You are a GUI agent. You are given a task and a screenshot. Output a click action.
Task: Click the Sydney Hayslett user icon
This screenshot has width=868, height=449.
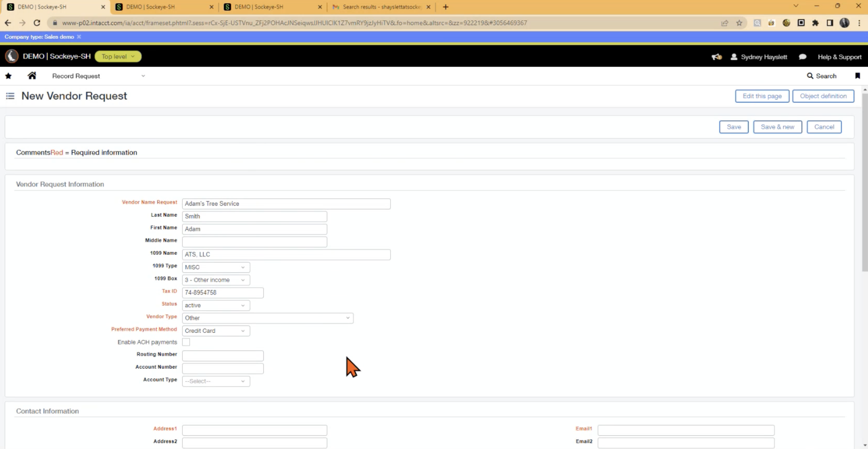click(x=734, y=57)
